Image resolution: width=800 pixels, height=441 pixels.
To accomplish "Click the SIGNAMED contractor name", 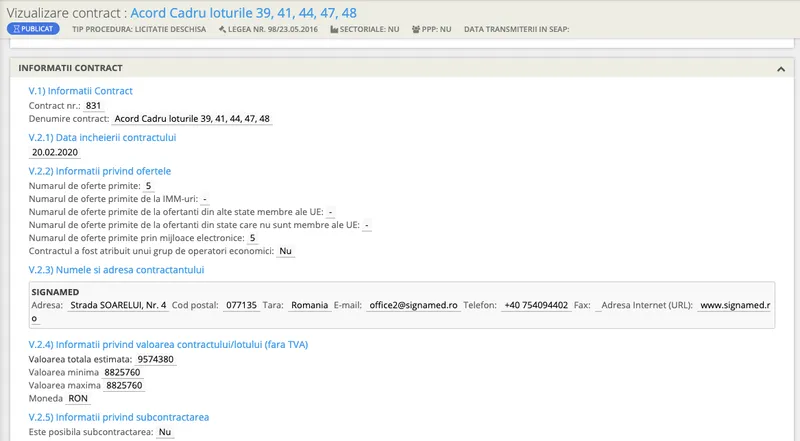I will click(x=55, y=290).
